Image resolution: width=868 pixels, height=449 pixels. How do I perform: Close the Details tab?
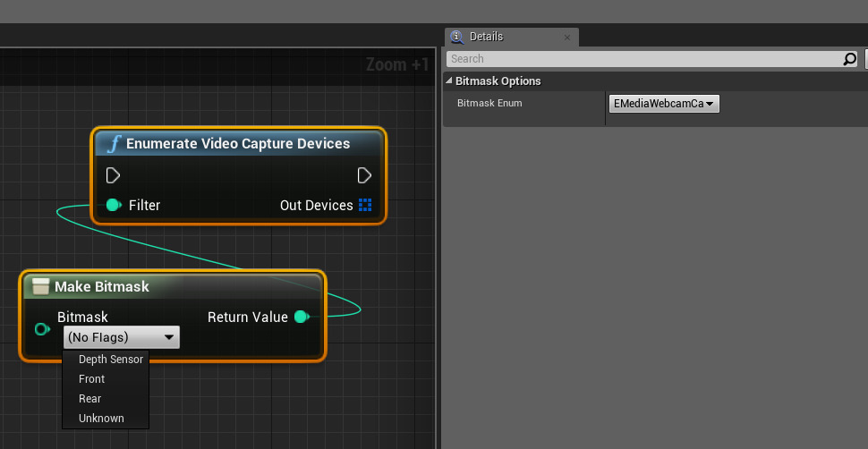pos(567,38)
